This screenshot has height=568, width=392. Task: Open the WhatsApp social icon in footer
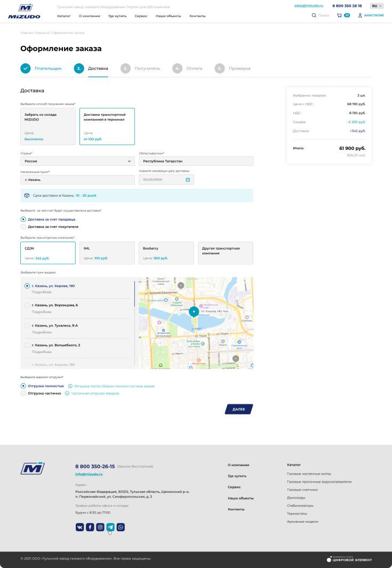pyautogui.click(x=121, y=527)
